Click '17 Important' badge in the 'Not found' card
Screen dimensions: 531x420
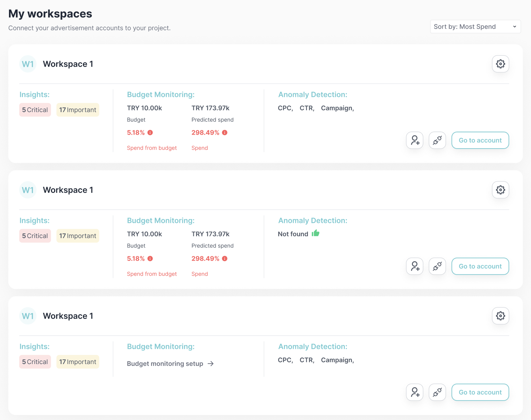[78, 236]
